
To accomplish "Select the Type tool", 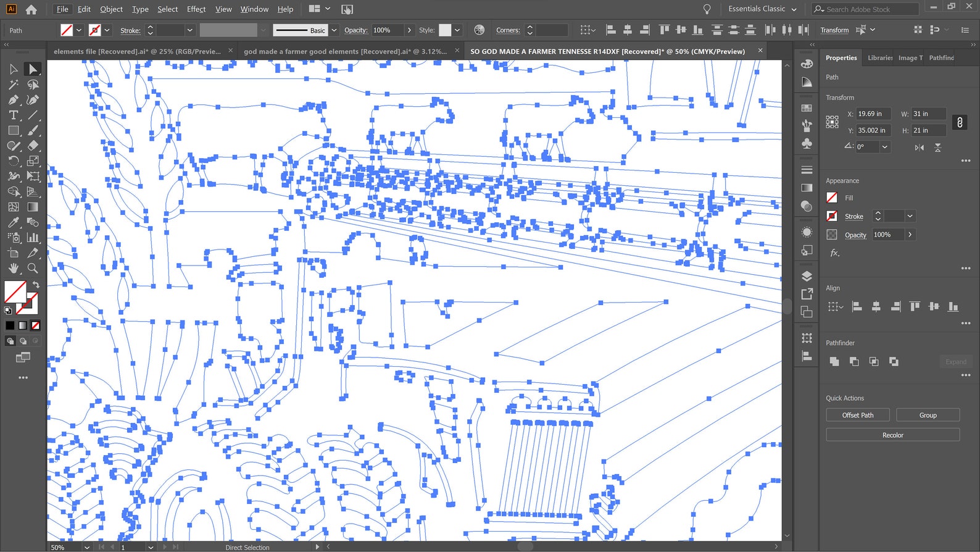I will point(13,115).
